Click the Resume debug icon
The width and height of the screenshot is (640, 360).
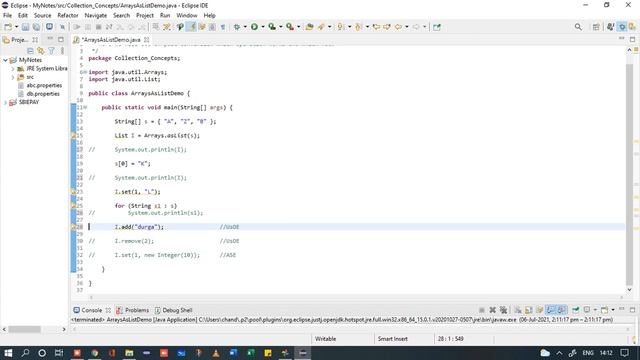tap(77, 27)
